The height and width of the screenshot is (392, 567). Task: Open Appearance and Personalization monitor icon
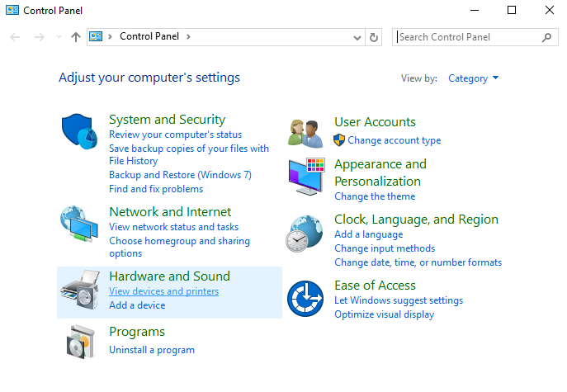click(307, 177)
